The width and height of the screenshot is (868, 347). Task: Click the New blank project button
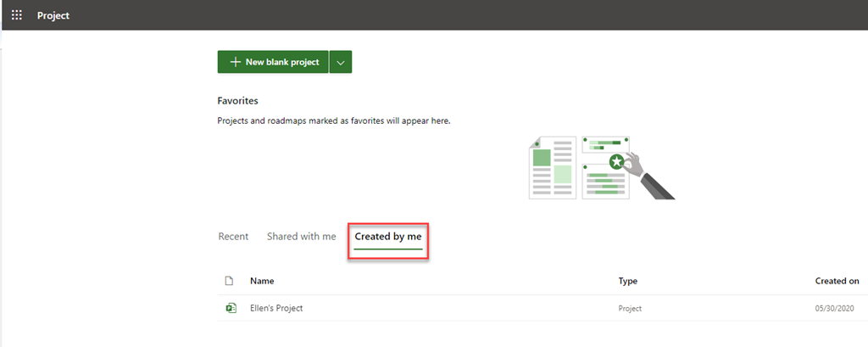click(272, 62)
